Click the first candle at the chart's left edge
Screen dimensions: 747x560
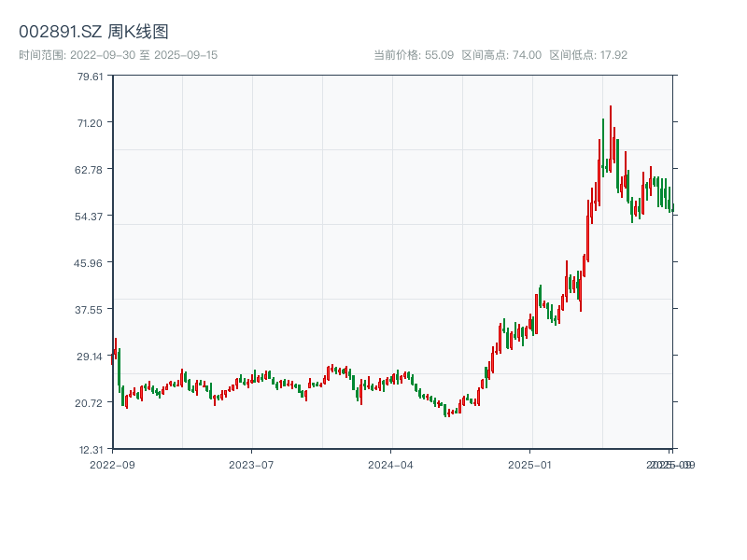pyautogui.click(x=112, y=359)
